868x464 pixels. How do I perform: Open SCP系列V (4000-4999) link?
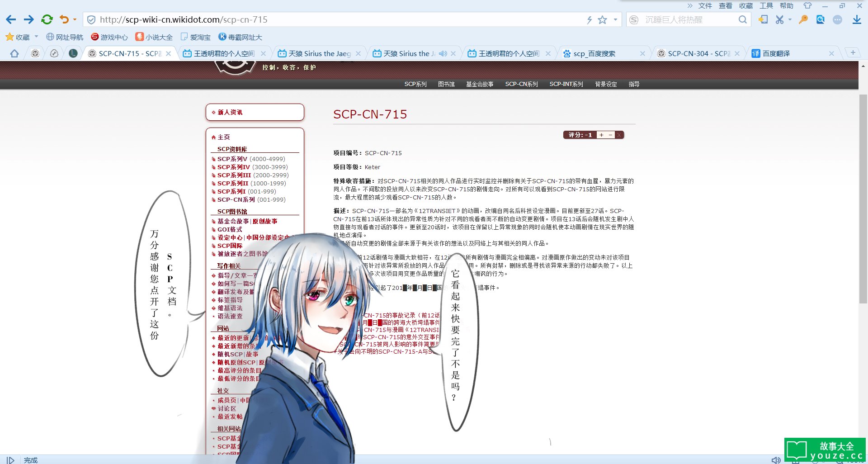[x=251, y=159]
